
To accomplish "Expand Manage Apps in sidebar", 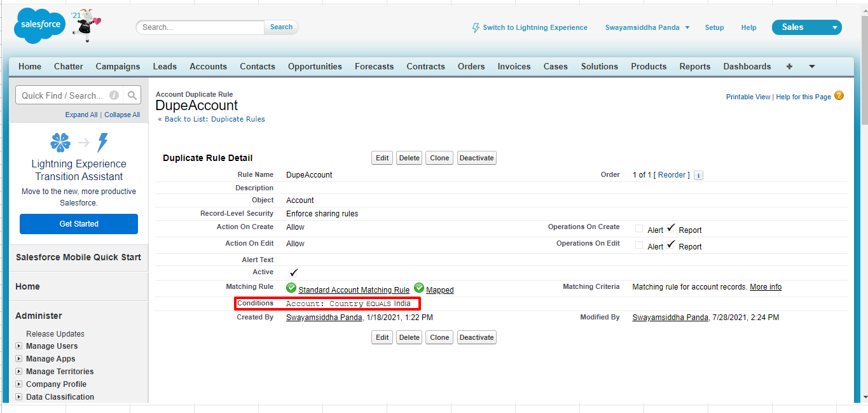I will click(19, 359).
